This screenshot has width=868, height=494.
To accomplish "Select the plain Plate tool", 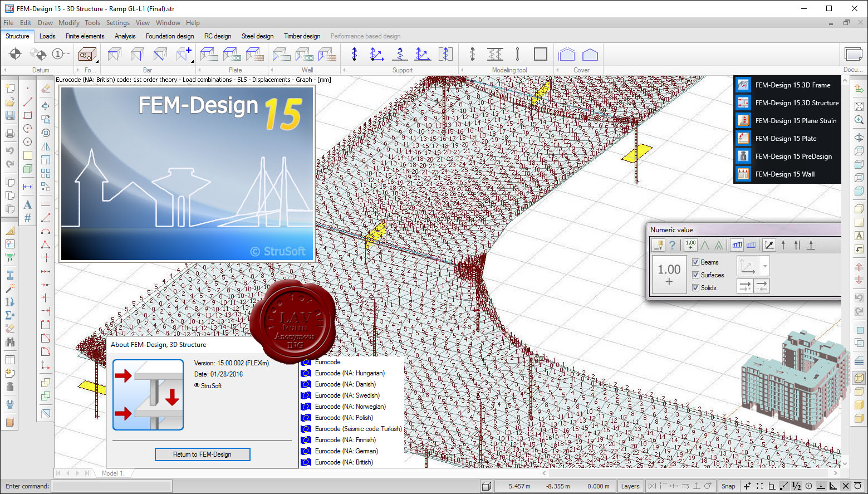I will click(209, 54).
